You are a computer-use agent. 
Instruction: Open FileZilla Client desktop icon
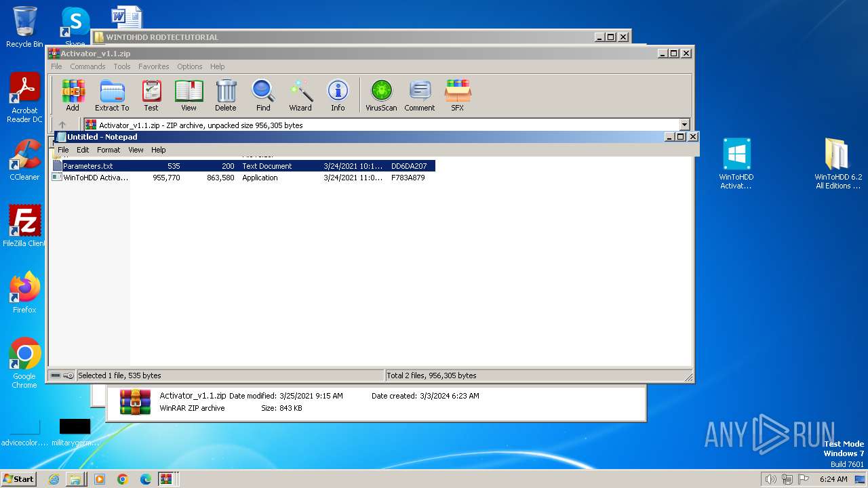(x=24, y=226)
